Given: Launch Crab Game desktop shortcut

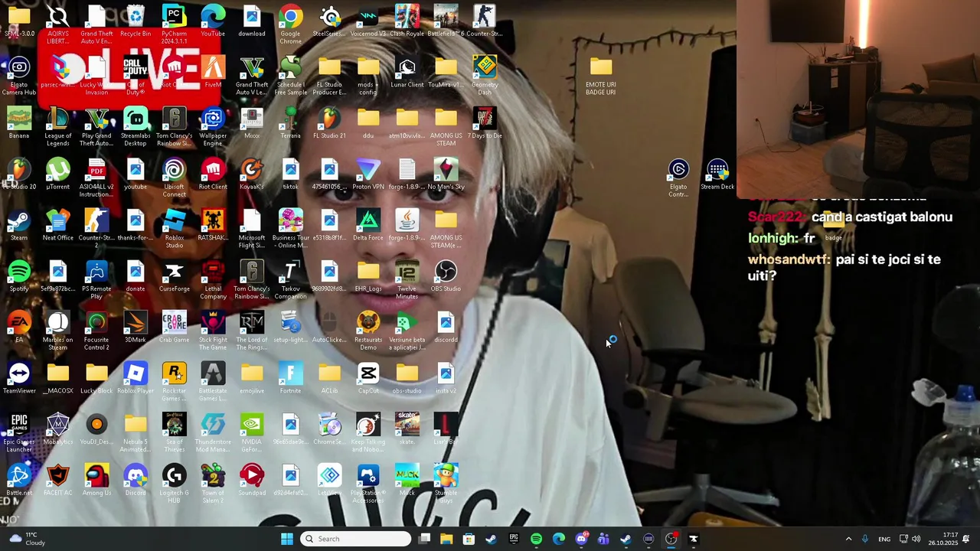Looking at the screenshot, I should click(174, 328).
